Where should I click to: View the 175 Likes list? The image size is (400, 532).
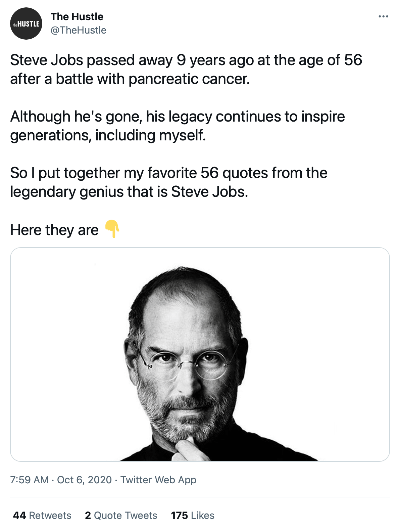[192, 515]
